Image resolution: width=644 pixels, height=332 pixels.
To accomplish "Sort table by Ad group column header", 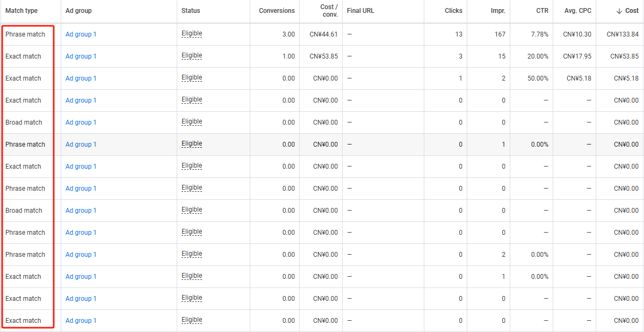I will (78, 11).
